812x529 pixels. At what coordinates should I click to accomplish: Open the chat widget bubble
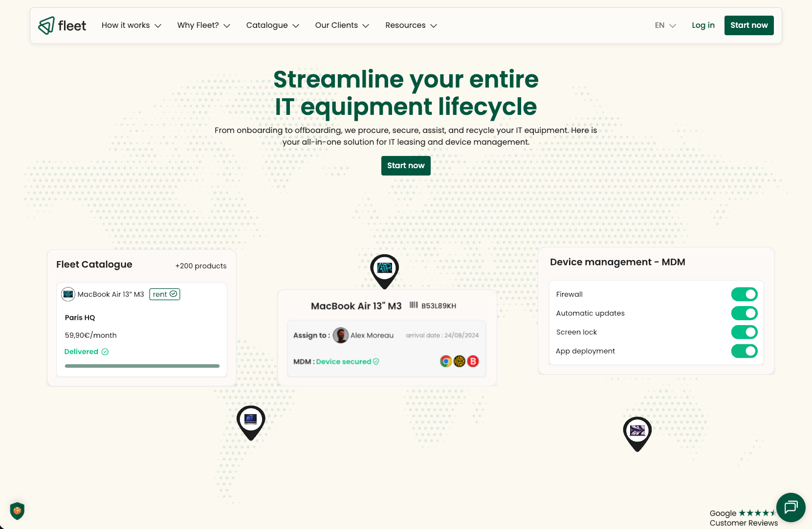790,507
